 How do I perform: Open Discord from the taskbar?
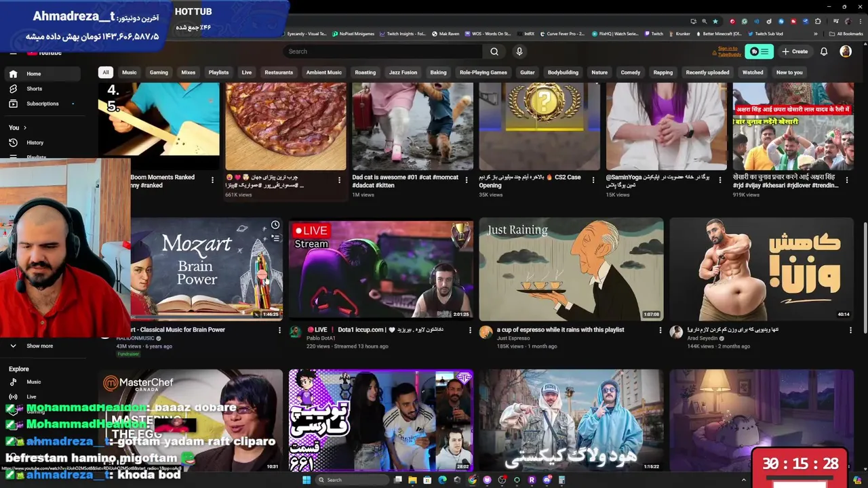547,480
